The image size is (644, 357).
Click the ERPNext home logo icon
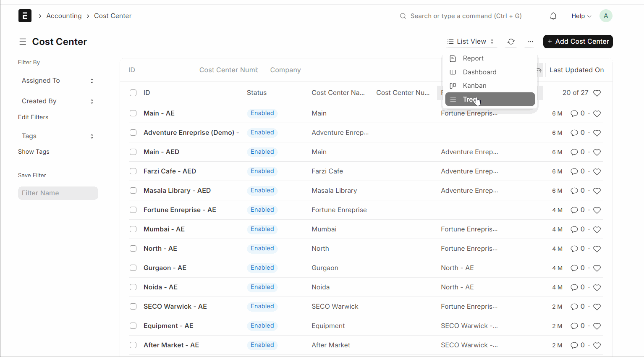click(25, 16)
